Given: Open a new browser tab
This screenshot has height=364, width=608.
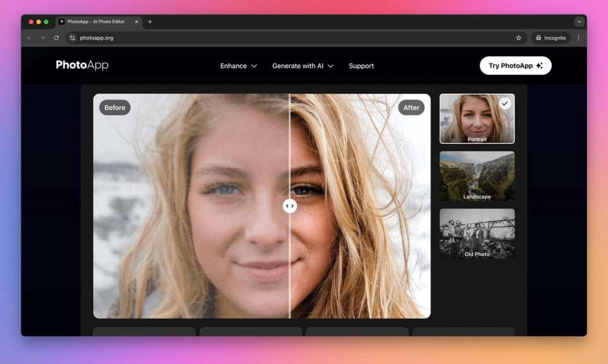Looking at the screenshot, I should click(150, 21).
